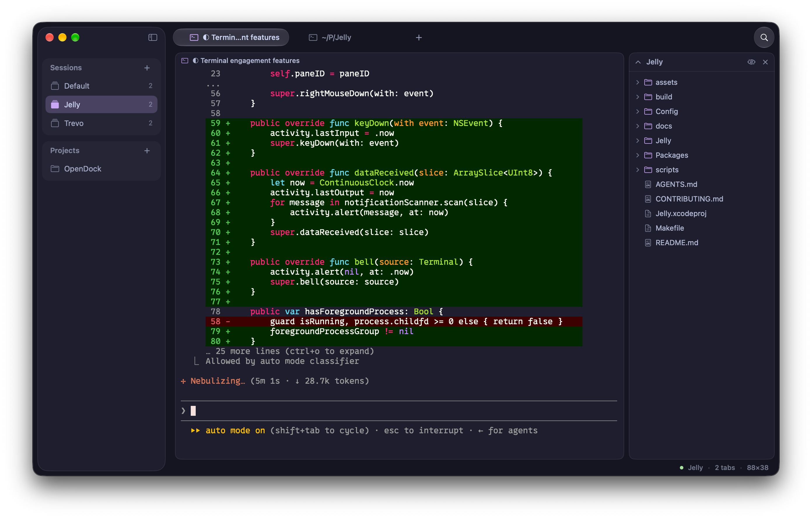The image size is (812, 519).
Task: Close the Jelly file panel
Action: point(765,62)
